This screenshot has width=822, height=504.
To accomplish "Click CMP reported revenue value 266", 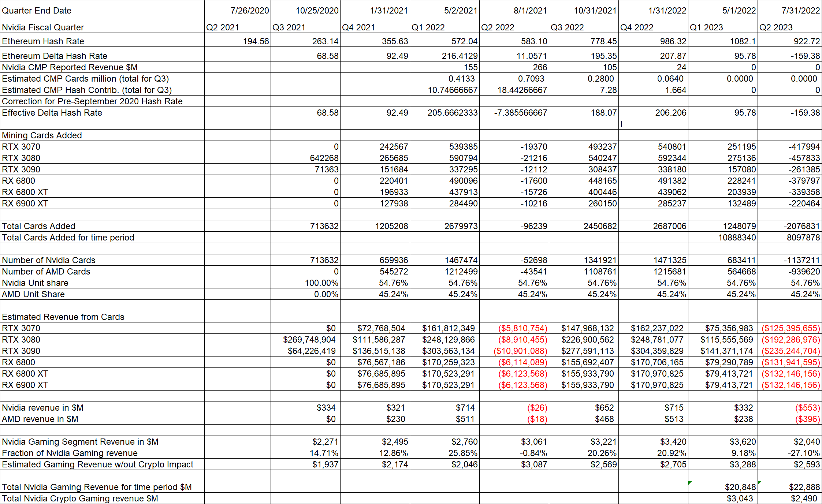I will click(514, 67).
